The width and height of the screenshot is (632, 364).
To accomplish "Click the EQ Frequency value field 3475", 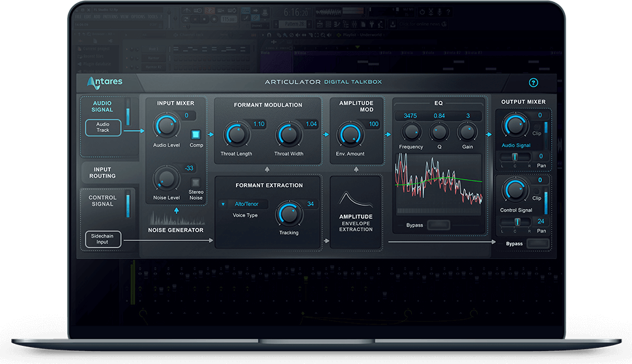I will 410,116.
